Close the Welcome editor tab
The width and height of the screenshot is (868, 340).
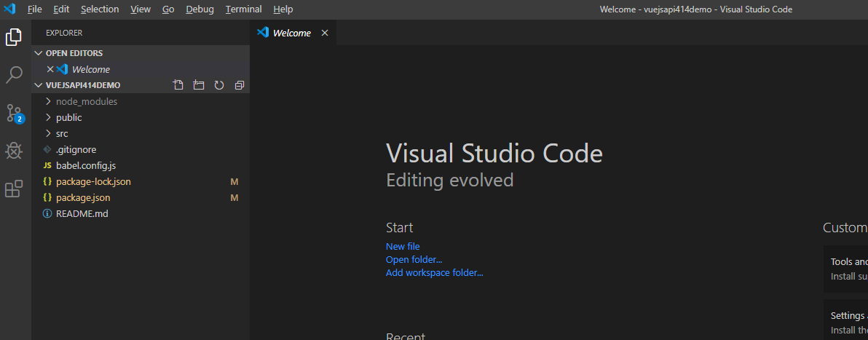point(325,33)
